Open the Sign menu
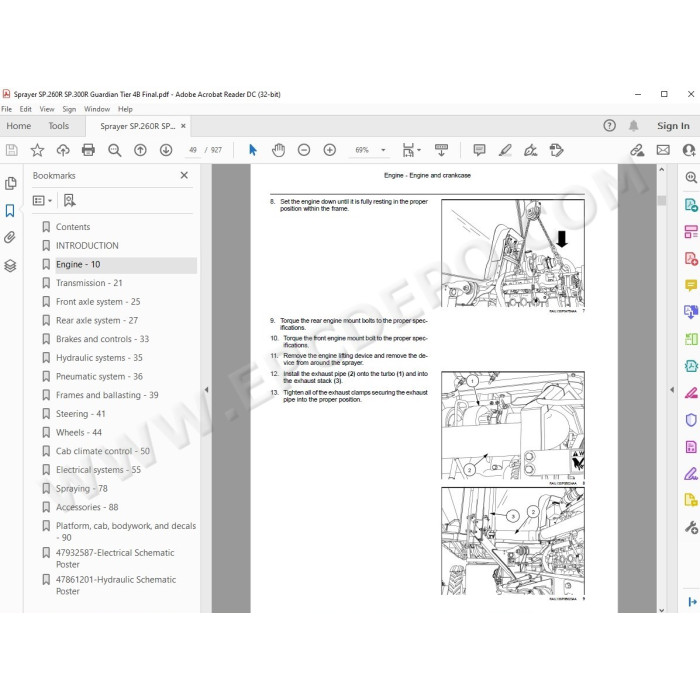 (x=69, y=109)
